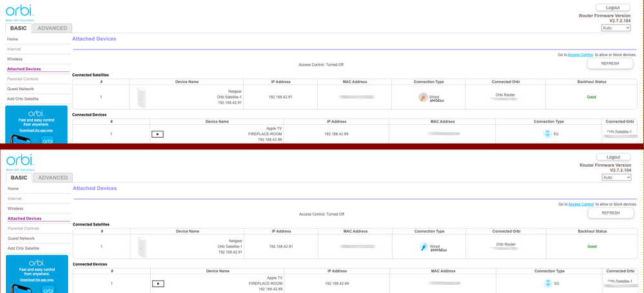
Task: Click the 'Access Control: Turned Off' text in the lower page
Action: [x=322, y=214]
